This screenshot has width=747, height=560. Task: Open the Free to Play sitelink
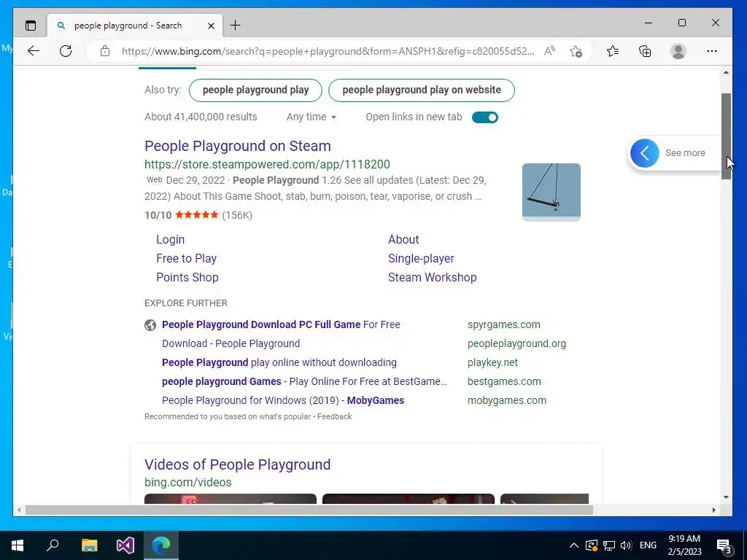(186, 259)
